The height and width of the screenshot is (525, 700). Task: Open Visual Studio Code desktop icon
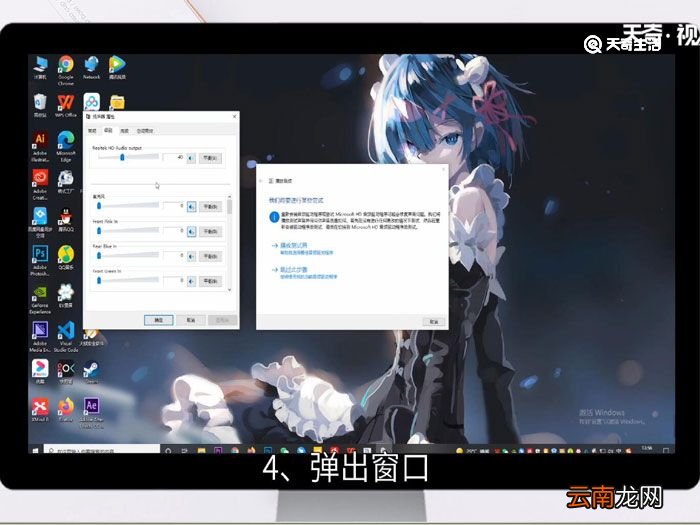pyautogui.click(x=66, y=337)
